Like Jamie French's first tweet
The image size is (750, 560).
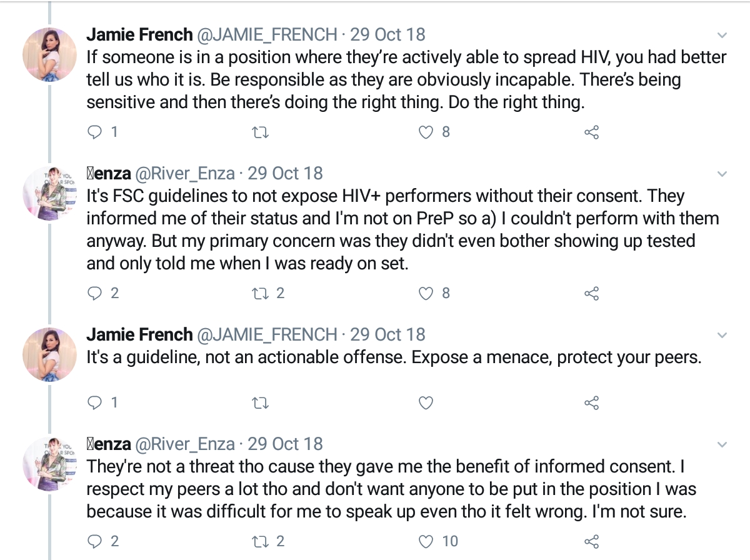(x=426, y=132)
